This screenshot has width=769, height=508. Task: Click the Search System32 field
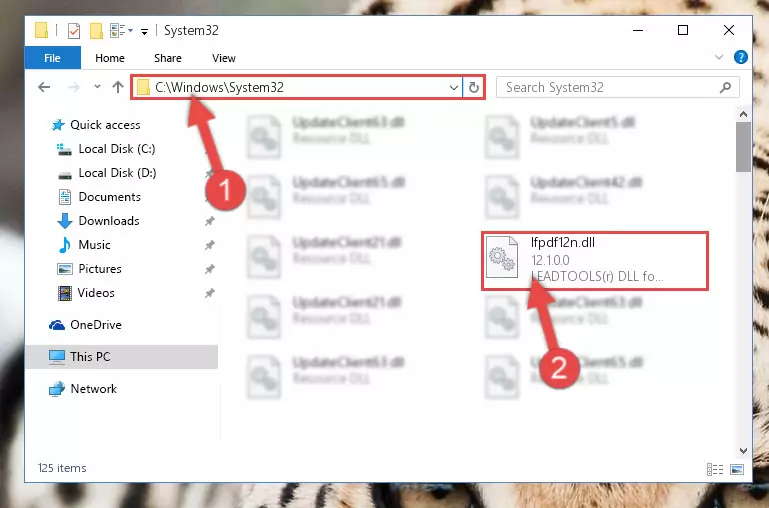617,87
